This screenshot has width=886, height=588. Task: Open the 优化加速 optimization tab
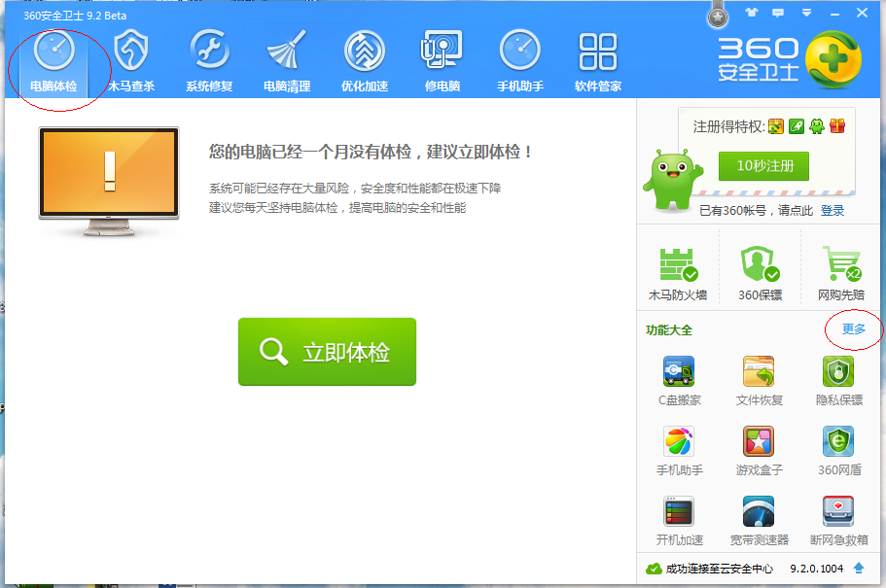(365, 61)
